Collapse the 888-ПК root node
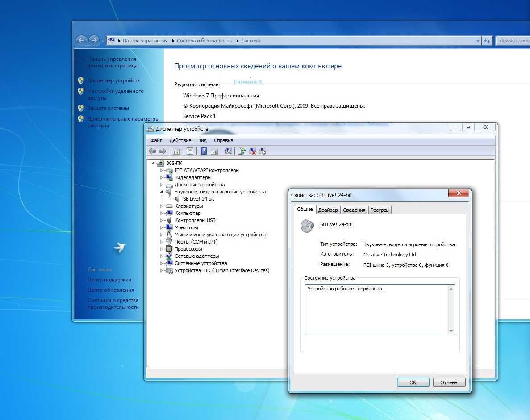Image resolution: width=530 pixels, height=420 pixels. point(153,164)
